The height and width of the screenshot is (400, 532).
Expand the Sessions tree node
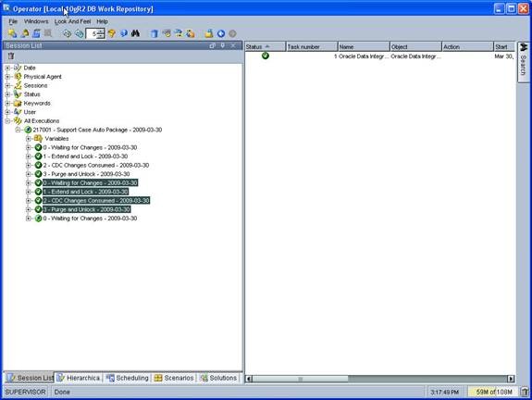tap(7, 85)
